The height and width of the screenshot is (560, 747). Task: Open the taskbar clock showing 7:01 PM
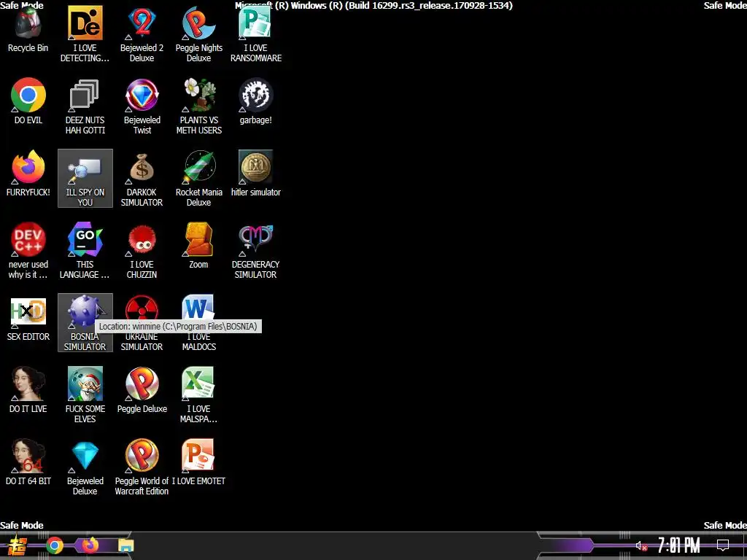pyautogui.click(x=679, y=545)
